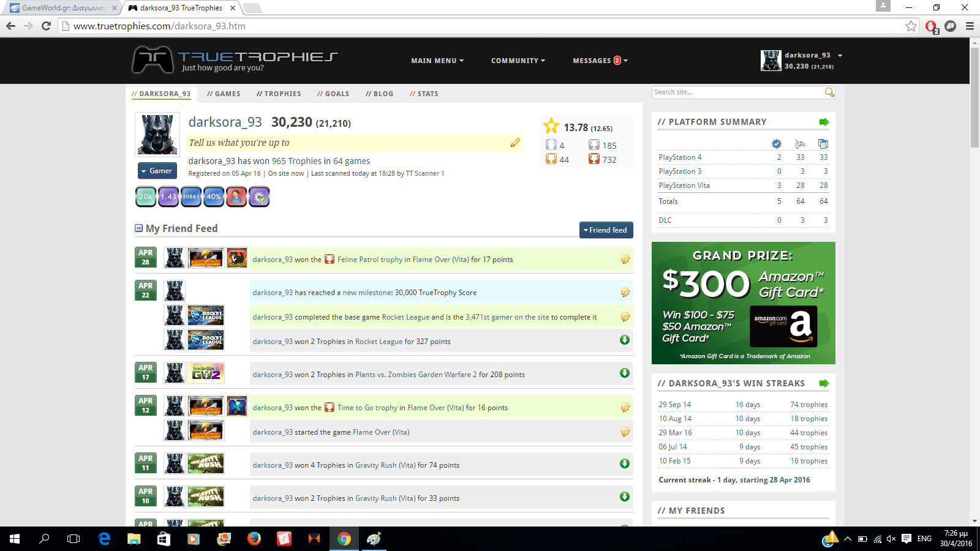Open the Friend feed dropdown
Screen dimensions: 980x551
606,230
